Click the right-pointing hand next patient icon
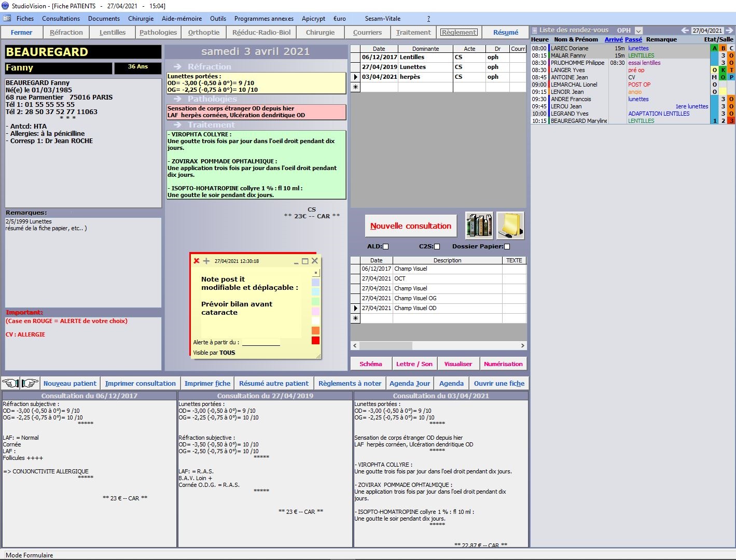 pos(30,383)
